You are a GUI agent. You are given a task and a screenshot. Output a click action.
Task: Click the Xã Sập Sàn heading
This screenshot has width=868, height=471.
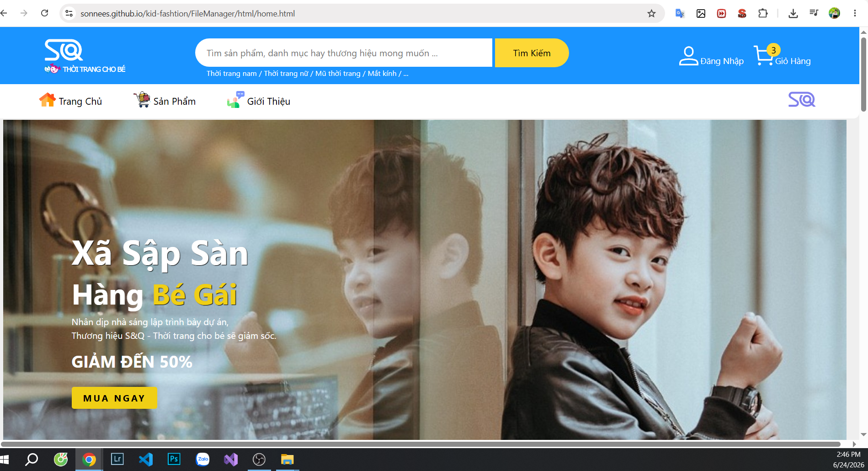[160, 253]
